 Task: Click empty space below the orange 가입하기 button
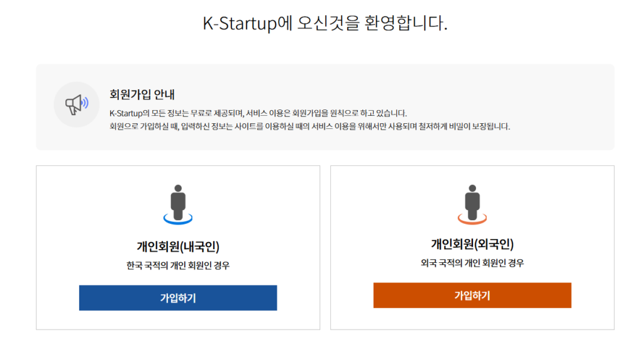(x=472, y=318)
